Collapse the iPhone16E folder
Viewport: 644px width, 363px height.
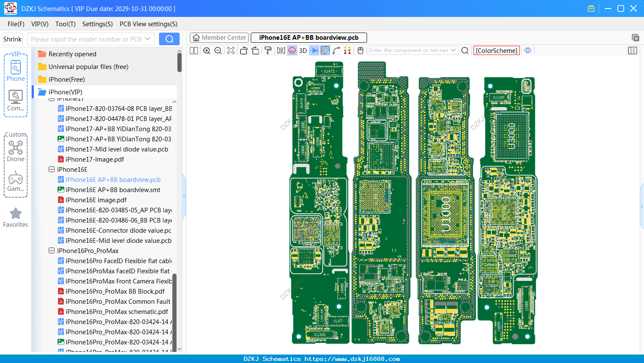point(52,169)
